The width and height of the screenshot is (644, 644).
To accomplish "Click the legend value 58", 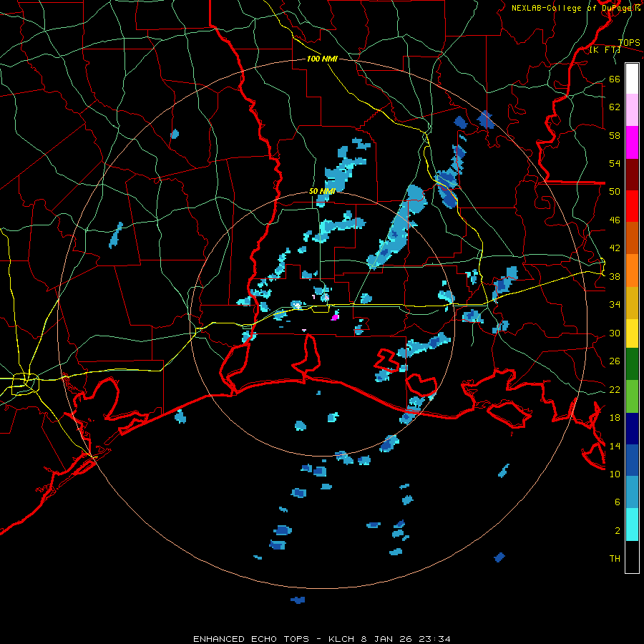I will [x=615, y=135].
